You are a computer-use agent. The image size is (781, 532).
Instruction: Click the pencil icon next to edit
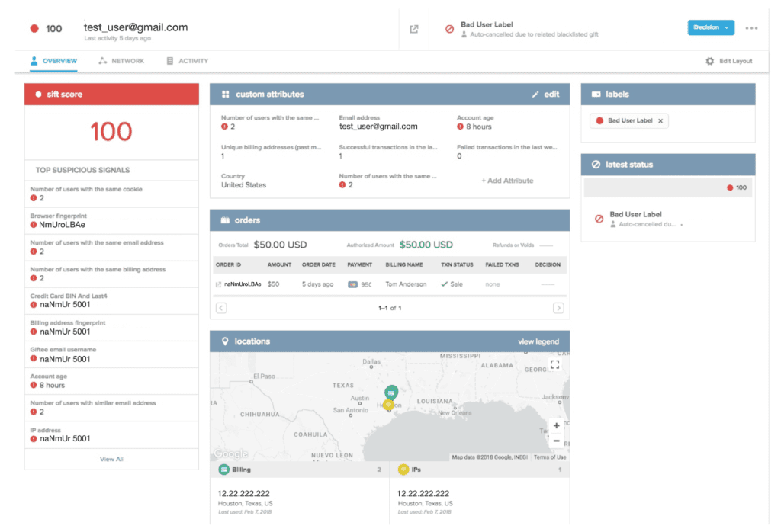(x=535, y=94)
